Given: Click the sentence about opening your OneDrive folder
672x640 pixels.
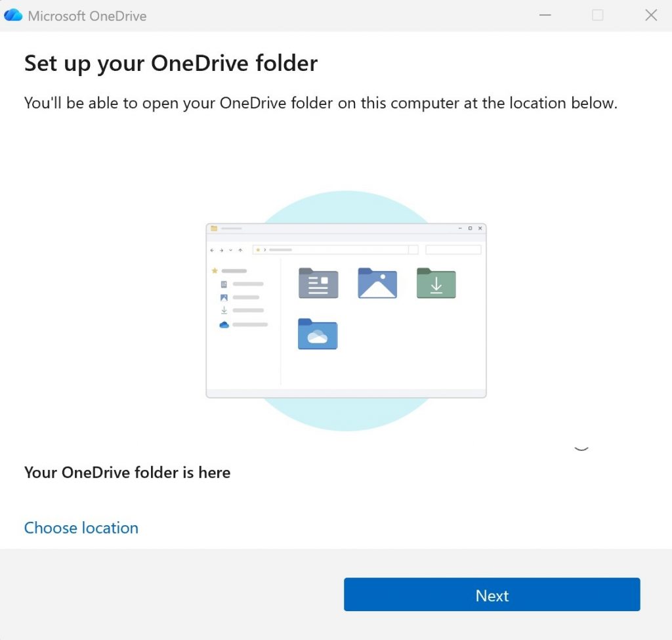Looking at the screenshot, I should click(320, 103).
